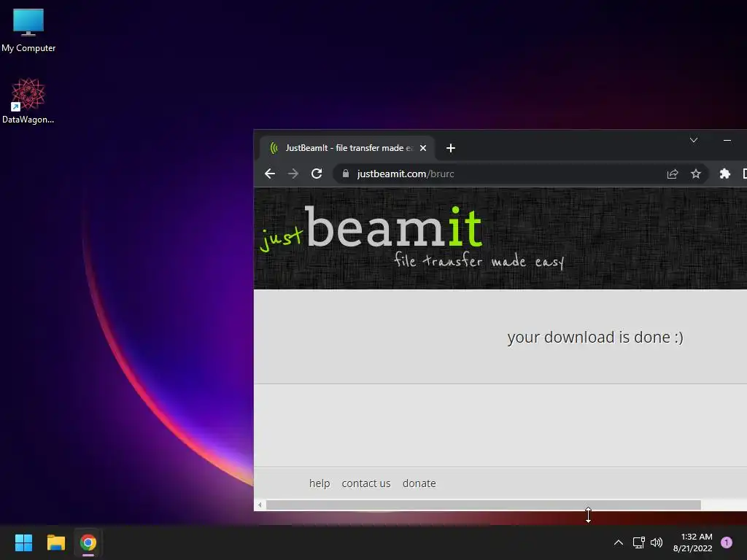The height and width of the screenshot is (560, 747).
Task: Click the lock site info icon
Action: pos(346,174)
